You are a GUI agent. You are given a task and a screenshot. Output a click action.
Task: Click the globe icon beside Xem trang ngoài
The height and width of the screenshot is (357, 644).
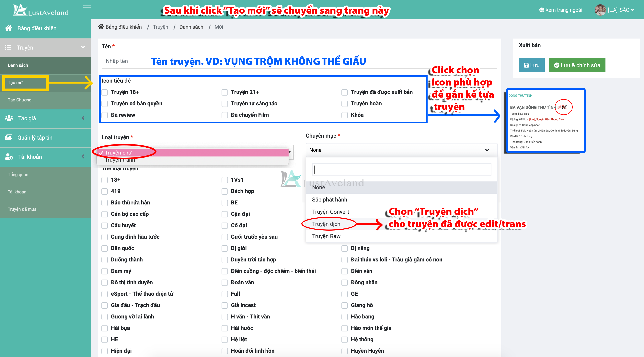(542, 10)
